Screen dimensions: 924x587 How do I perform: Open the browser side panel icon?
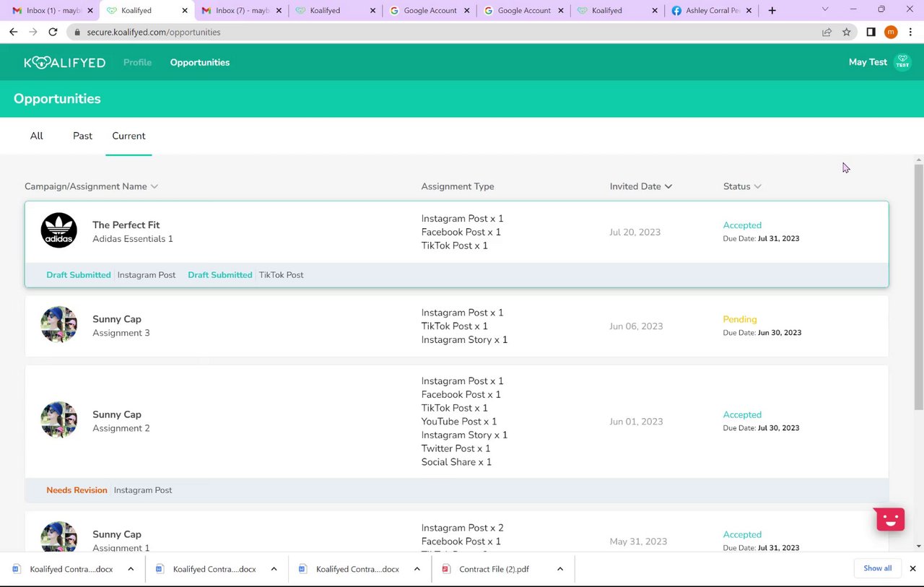pyautogui.click(x=871, y=32)
